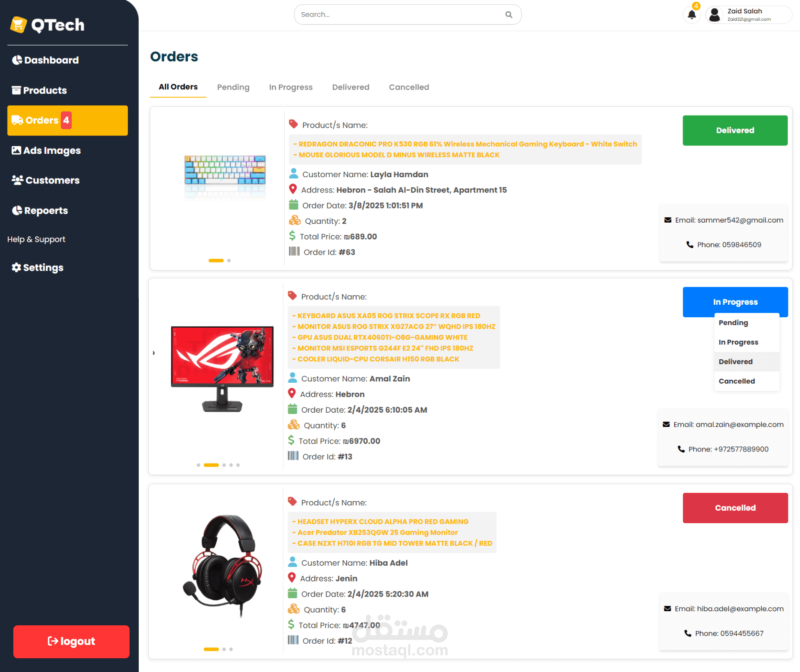Viewport: 800px width, 672px height.
Task: Click the ROG monitor product thumbnail
Action: pos(222,369)
